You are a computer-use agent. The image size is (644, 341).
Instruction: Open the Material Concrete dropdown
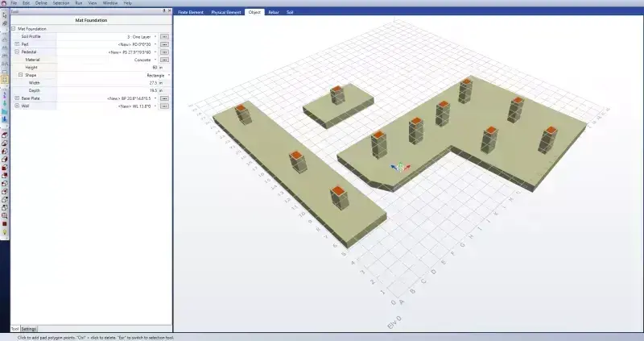click(x=155, y=60)
